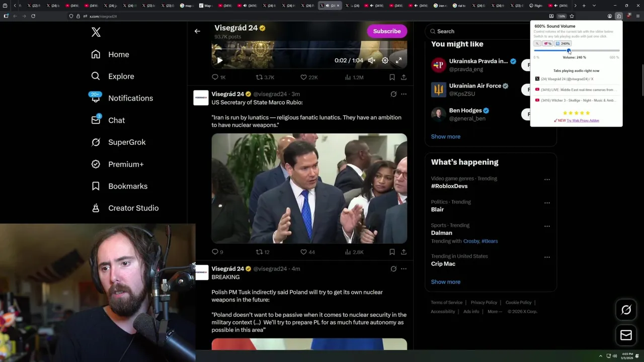Share the top video post

[404, 77]
